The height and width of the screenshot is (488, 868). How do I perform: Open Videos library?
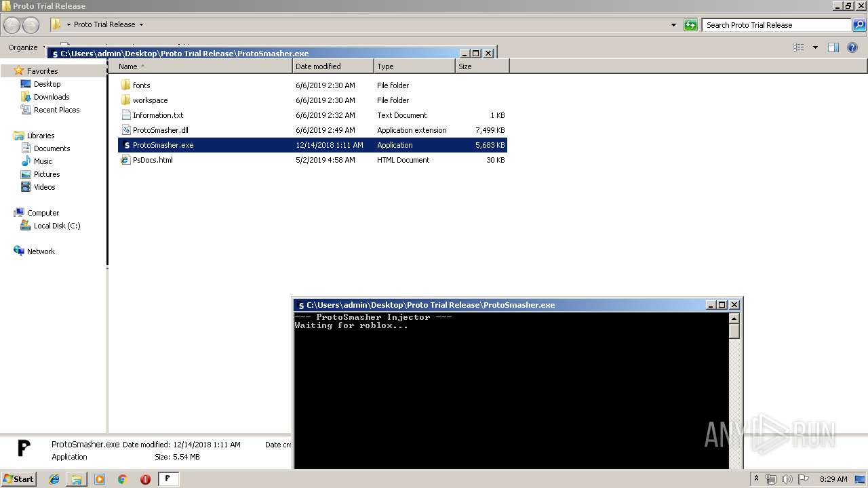coord(44,187)
